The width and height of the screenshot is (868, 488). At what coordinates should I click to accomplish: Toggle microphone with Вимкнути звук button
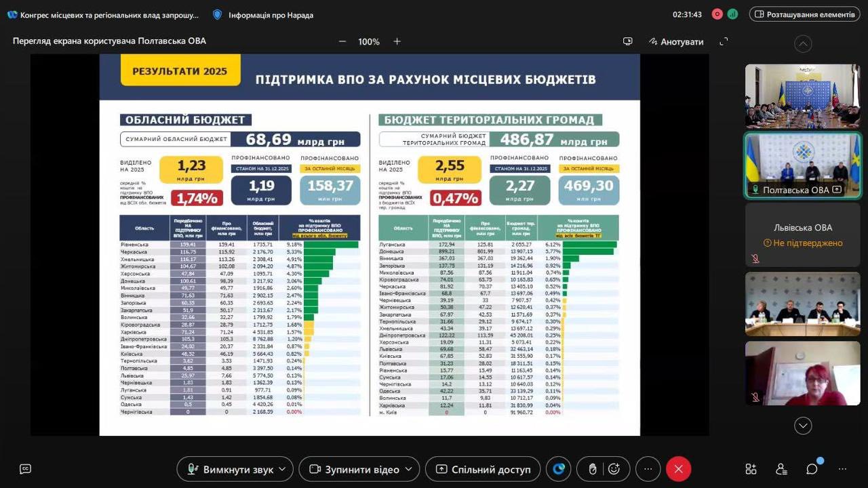231,469
